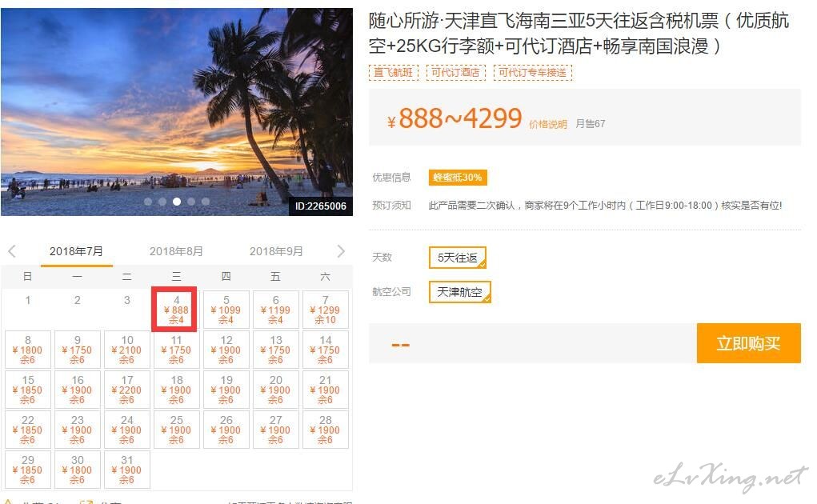Jump to the first carousel dot

pyautogui.click(x=149, y=202)
